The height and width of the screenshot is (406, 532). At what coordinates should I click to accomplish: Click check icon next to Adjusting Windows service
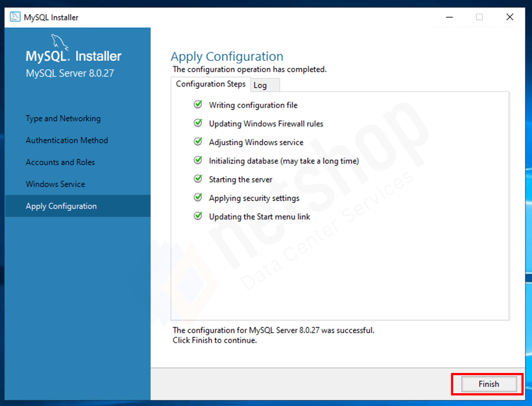198,142
